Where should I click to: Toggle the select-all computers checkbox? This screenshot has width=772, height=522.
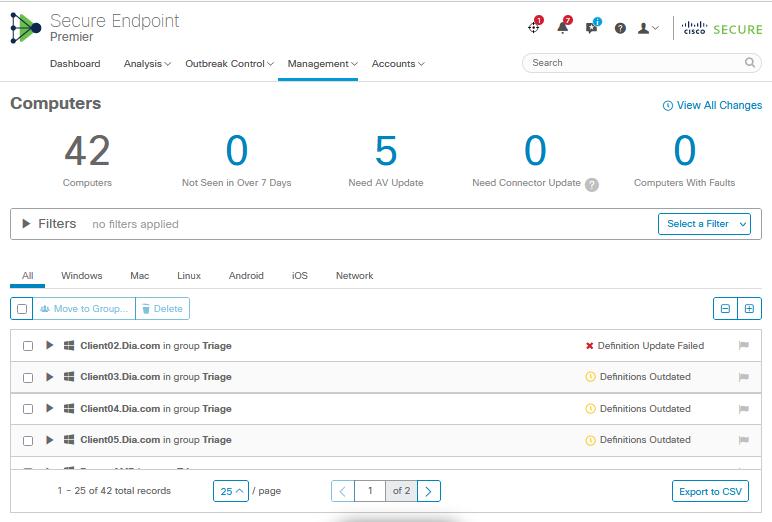tap(22, 309)
